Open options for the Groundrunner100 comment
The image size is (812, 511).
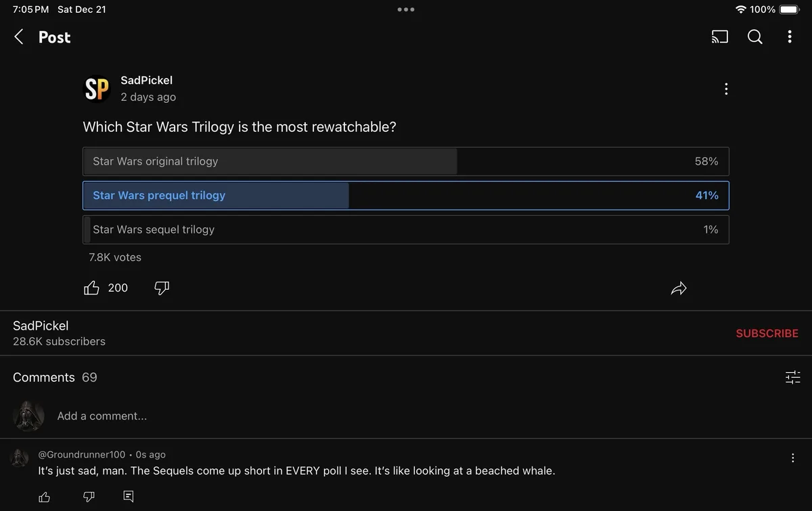pos(792,458)
